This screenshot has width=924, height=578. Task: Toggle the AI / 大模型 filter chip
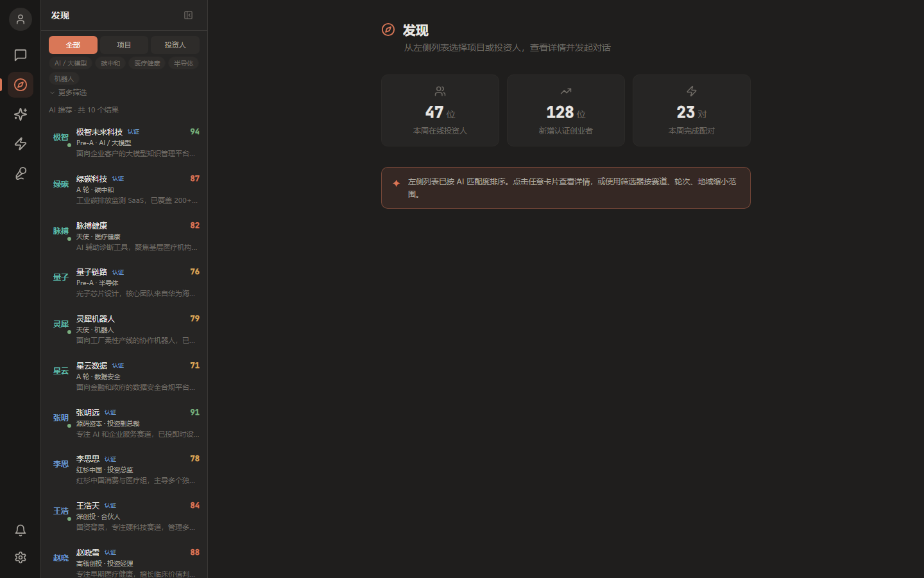click(x=71, y=64)
